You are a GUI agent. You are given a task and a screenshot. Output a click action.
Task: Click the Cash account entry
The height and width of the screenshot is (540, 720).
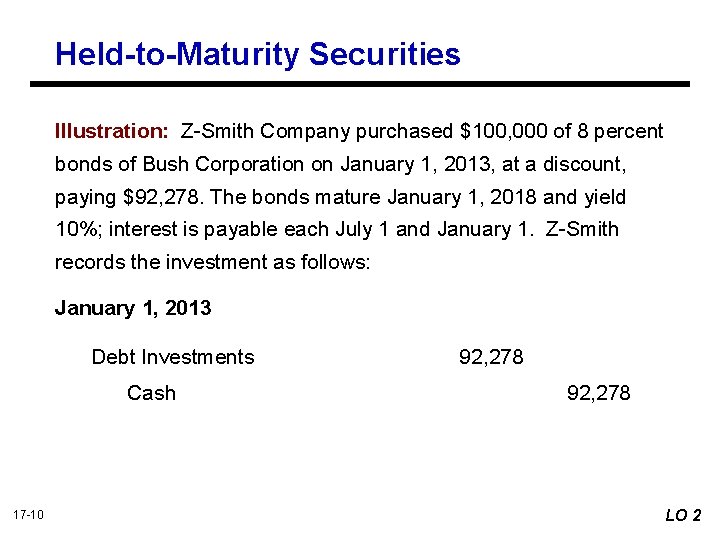tap(152, 393)
